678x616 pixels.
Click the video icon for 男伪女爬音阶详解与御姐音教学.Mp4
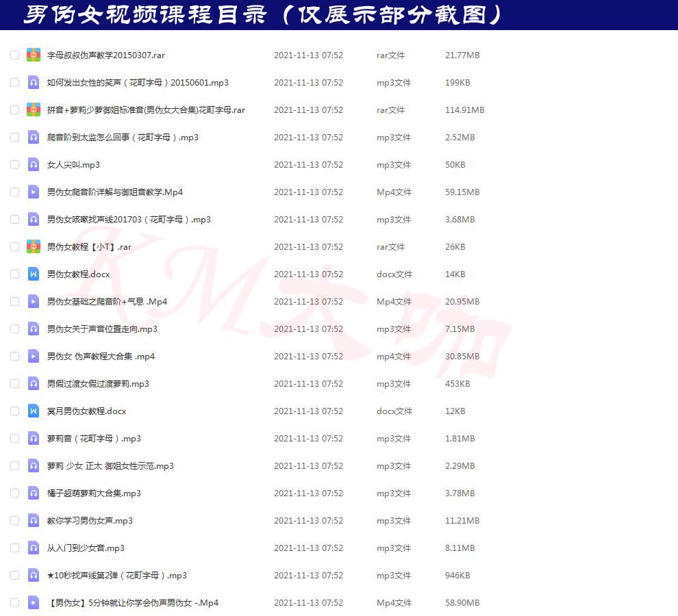click(x=33, y=192)
